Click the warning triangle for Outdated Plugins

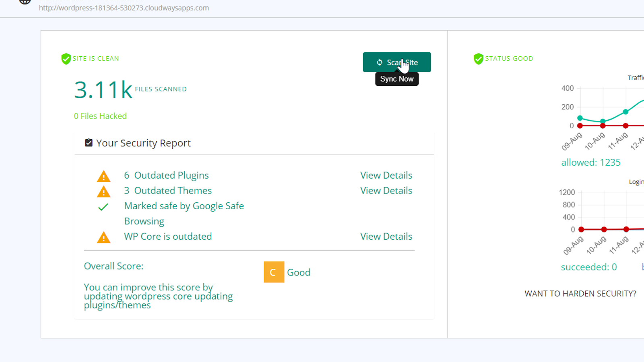point(103,176)
